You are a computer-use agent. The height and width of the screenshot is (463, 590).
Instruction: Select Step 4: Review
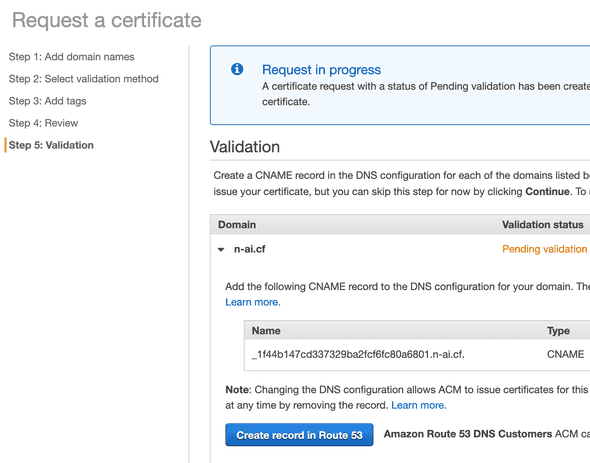43,123
